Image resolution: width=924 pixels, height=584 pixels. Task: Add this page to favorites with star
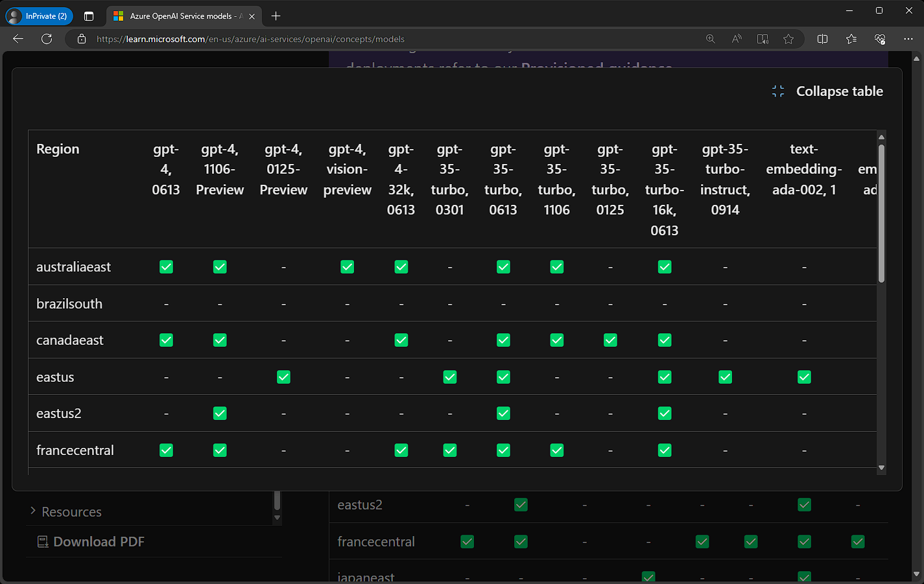[788, 39]
